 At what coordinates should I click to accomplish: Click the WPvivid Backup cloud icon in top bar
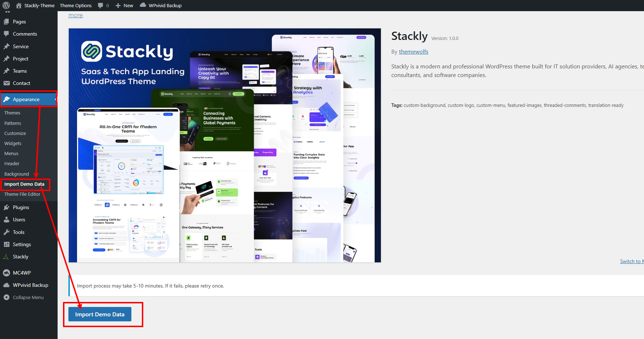point(143,5)
